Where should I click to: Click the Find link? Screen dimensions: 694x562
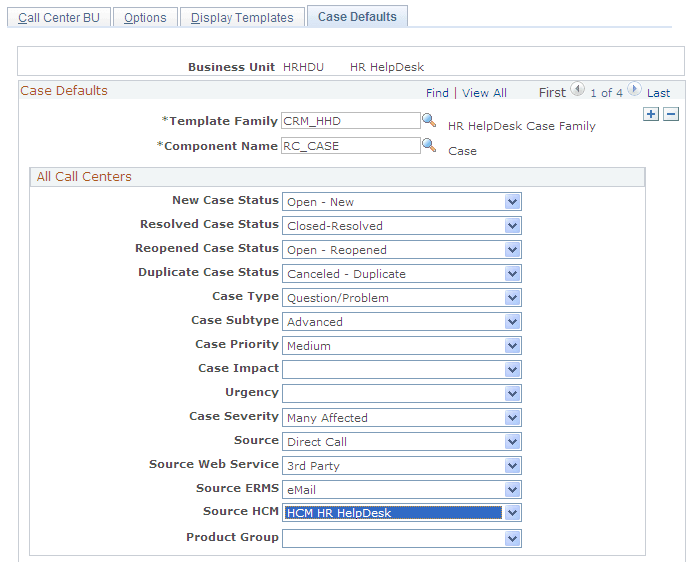[x=437, y=93]
